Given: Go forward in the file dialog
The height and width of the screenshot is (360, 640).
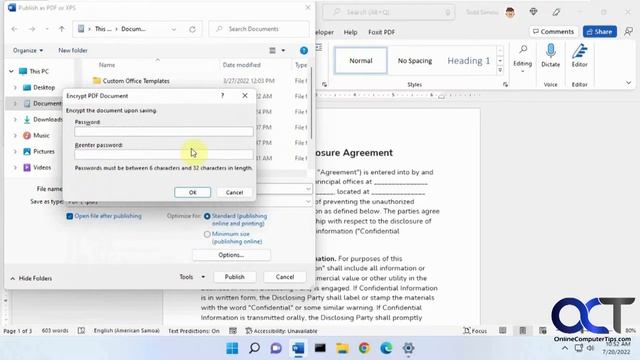Looking at the screenshot, I should pos(32,29).
